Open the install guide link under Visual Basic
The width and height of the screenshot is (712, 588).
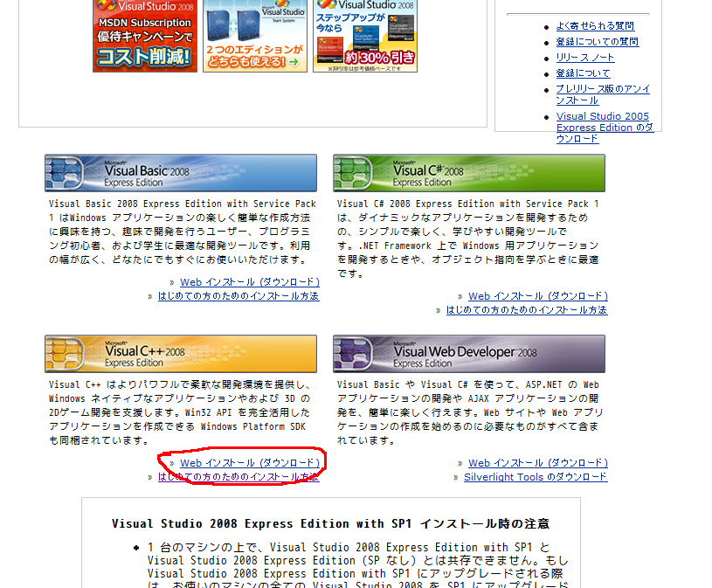tap(238, 296)
